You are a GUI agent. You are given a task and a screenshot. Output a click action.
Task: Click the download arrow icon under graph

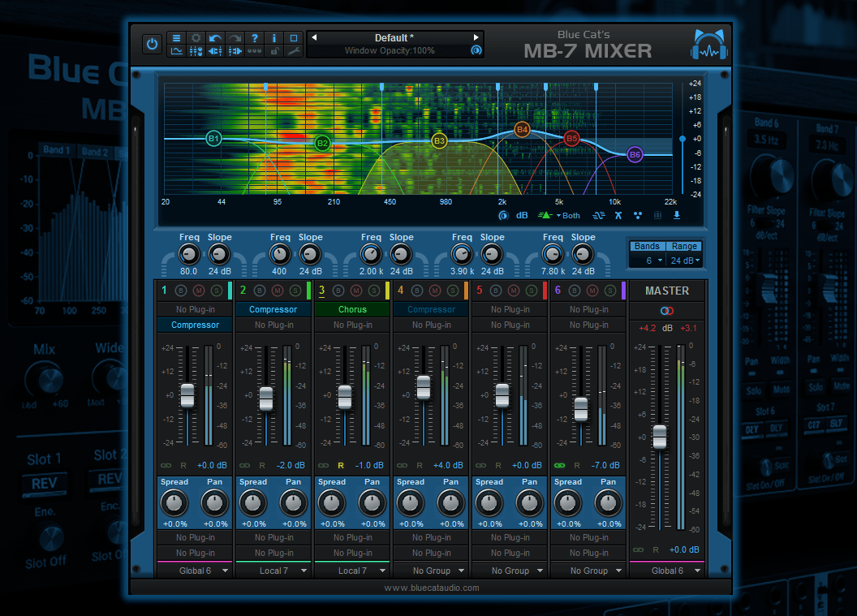(x=677, y=215)
